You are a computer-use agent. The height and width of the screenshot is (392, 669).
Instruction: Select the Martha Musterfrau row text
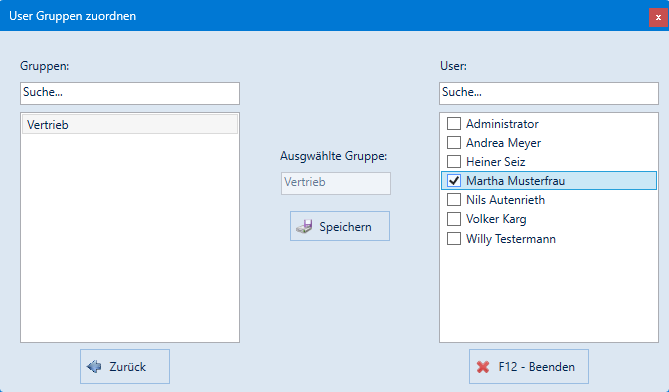pyautogui.click(x=515, y=181)
